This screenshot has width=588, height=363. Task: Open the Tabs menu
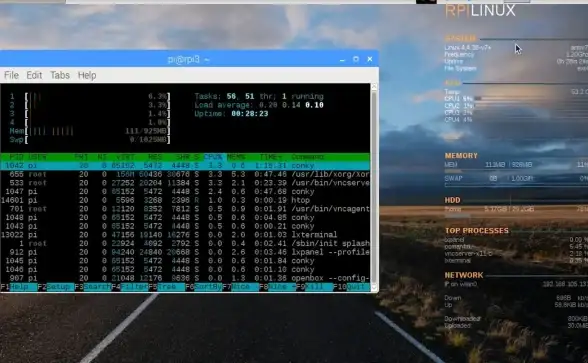pyautogui.click(x=60, y=75)
